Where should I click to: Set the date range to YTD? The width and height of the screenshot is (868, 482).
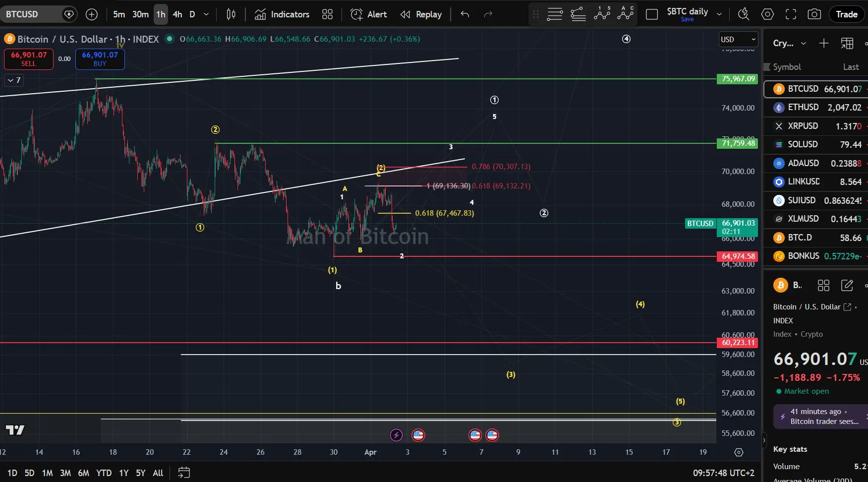tap(104, 473)
